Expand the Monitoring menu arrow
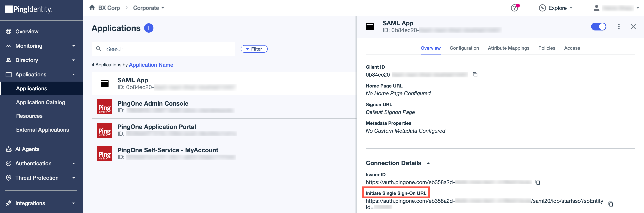 click(x=73, y=46)
